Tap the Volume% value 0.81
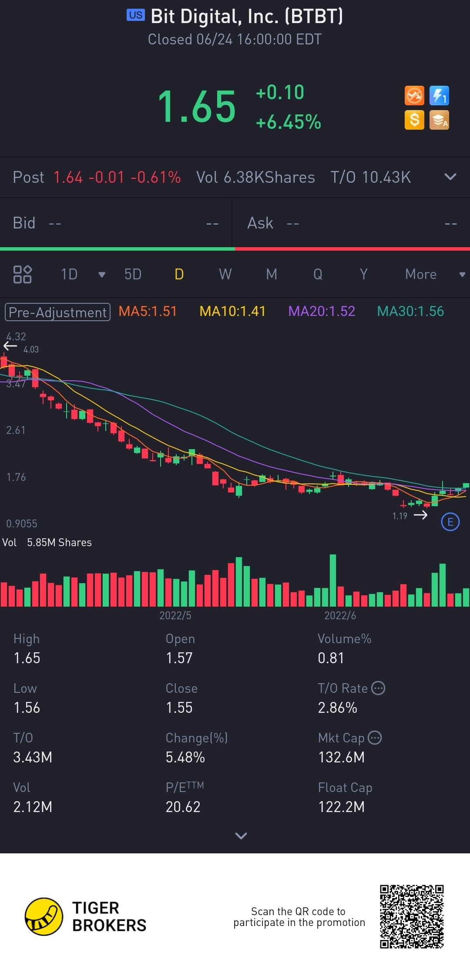Viewport: 470px width, 980px height. tap(331, 658)
